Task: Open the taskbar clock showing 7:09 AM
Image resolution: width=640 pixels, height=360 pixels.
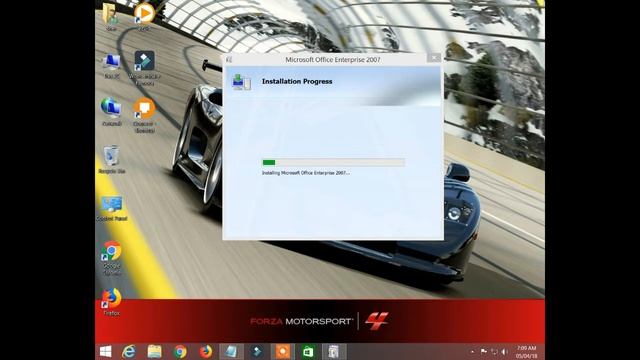Action: click(x=527, y=352)
